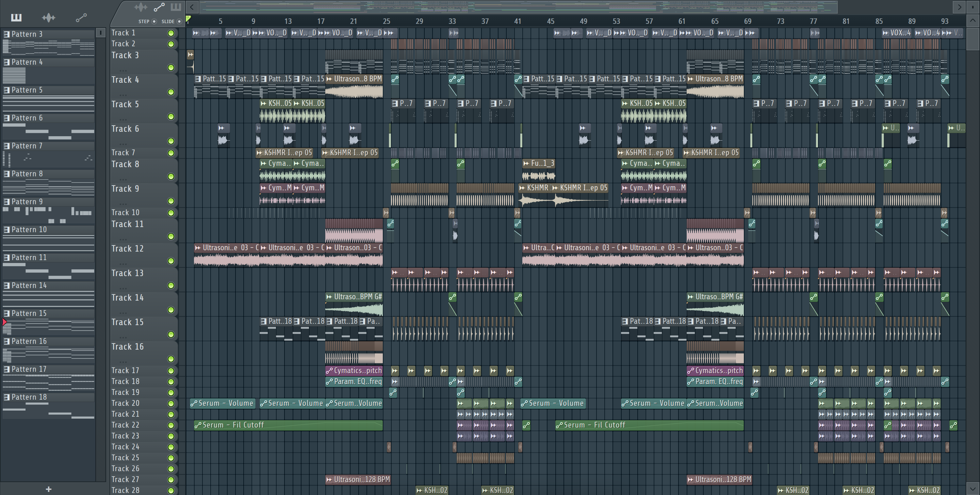980x495 pixels.
Task: Click the piano keys icon in playlist header
Action: point(176,7)
